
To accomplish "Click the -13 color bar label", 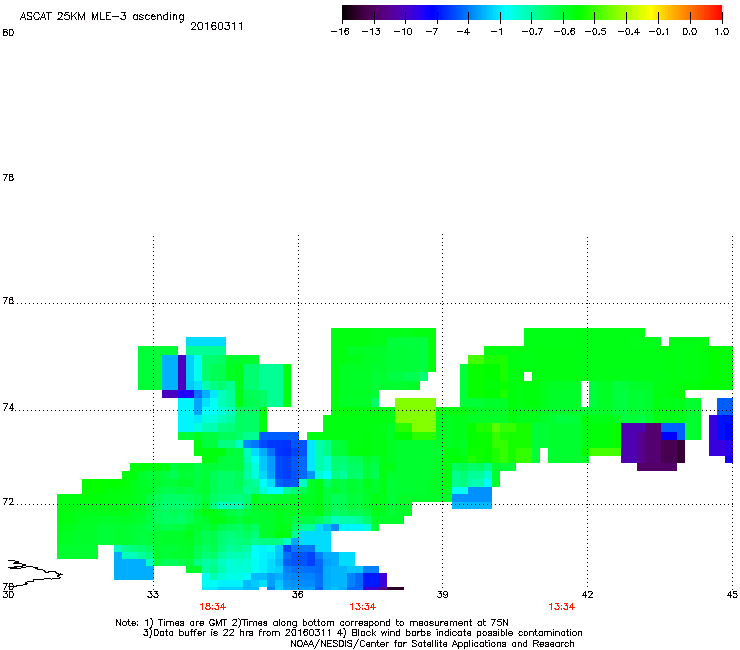I will pos(371,32).
